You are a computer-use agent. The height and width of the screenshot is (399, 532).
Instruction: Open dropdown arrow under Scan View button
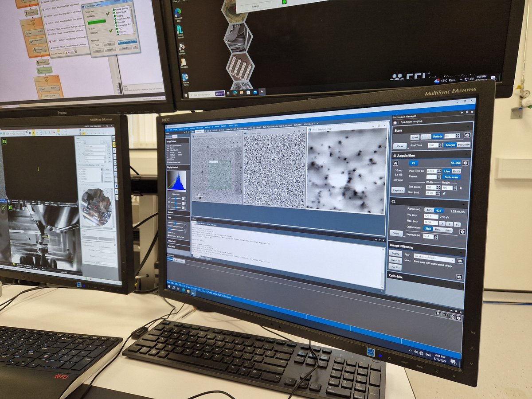408,149
